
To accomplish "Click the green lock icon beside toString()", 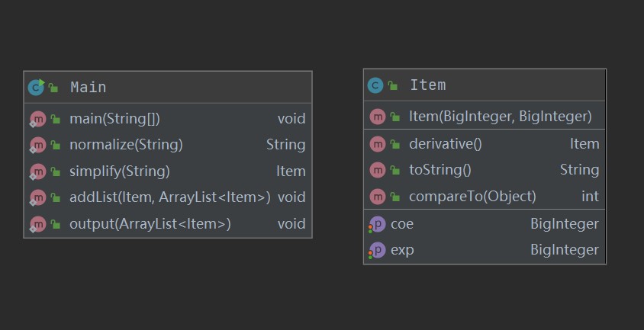I will click(394, 170).
